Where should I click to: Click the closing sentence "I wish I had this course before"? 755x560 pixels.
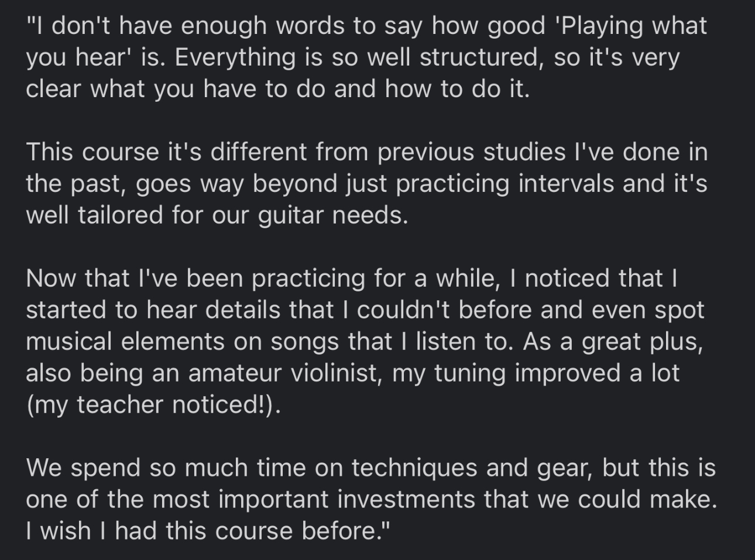(x=204, y=531)
